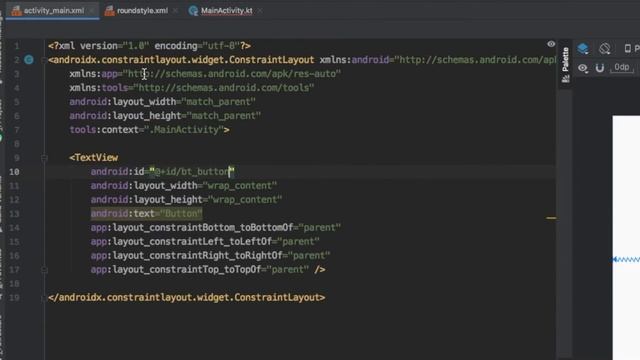
Task: Click the yellow warning stripe on the scrollbar
Action: (x=551, y=218)
